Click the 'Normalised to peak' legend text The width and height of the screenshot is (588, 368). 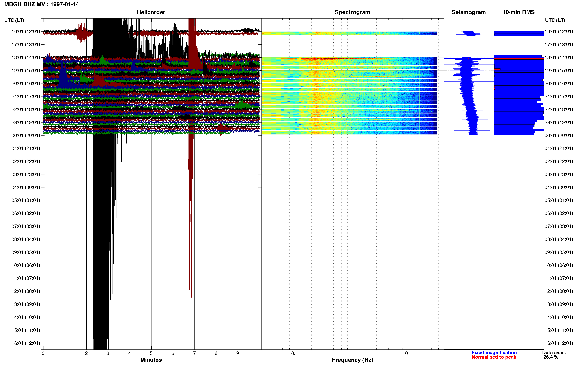pyautogui.click(x=494, y=357)
